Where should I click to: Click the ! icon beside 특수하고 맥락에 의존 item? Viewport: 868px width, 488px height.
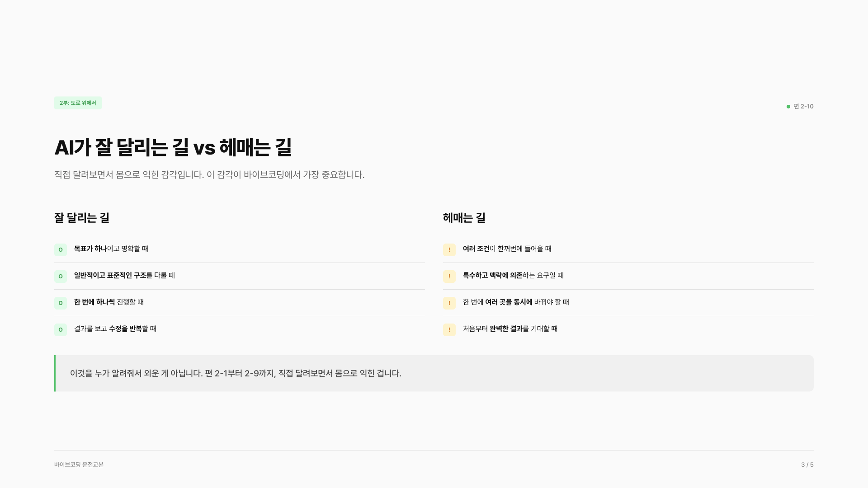point(449,276)
